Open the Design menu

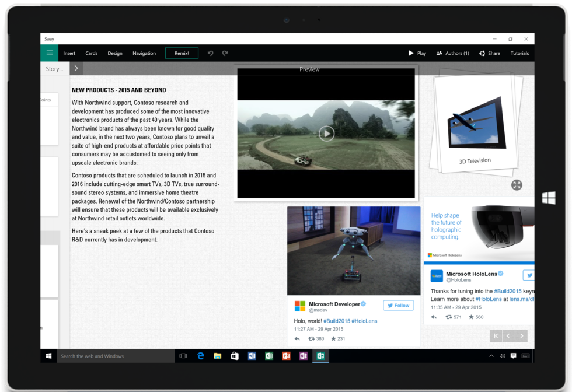pos(115,53)
